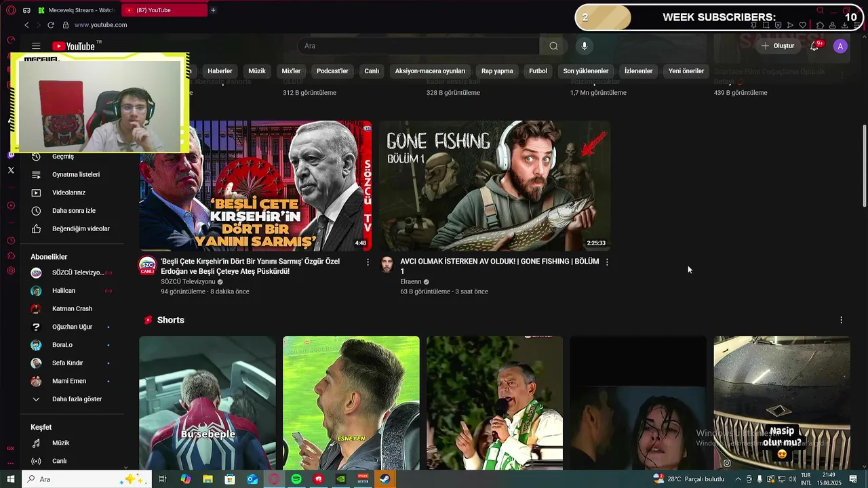Open Twitch panel in Opera sidebar
868x488 pixels.
coord(10,155)
